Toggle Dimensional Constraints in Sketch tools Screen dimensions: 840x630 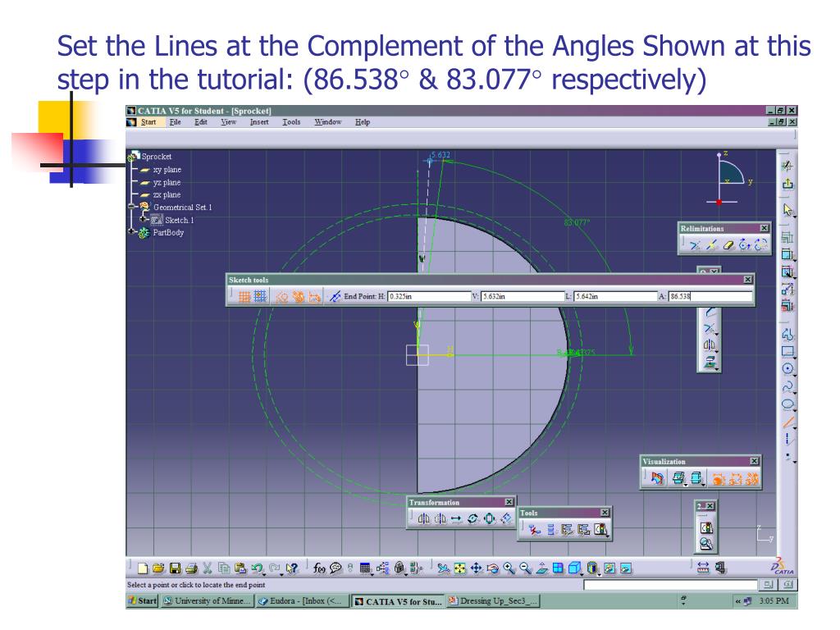point(315,296)
